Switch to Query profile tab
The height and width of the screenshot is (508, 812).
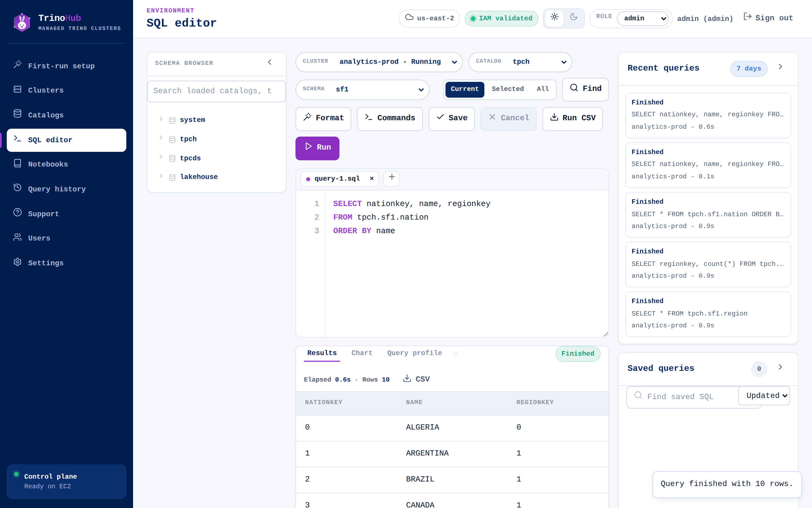tap(414, 353)
